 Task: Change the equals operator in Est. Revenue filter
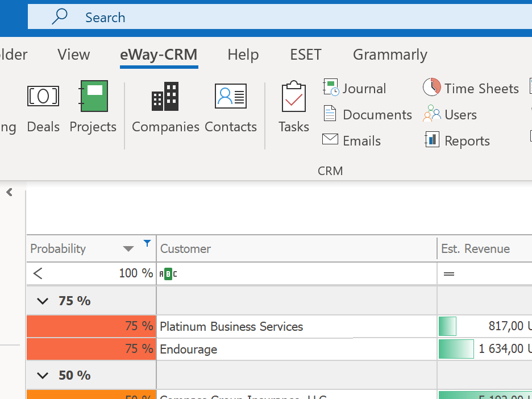point(449,274)
